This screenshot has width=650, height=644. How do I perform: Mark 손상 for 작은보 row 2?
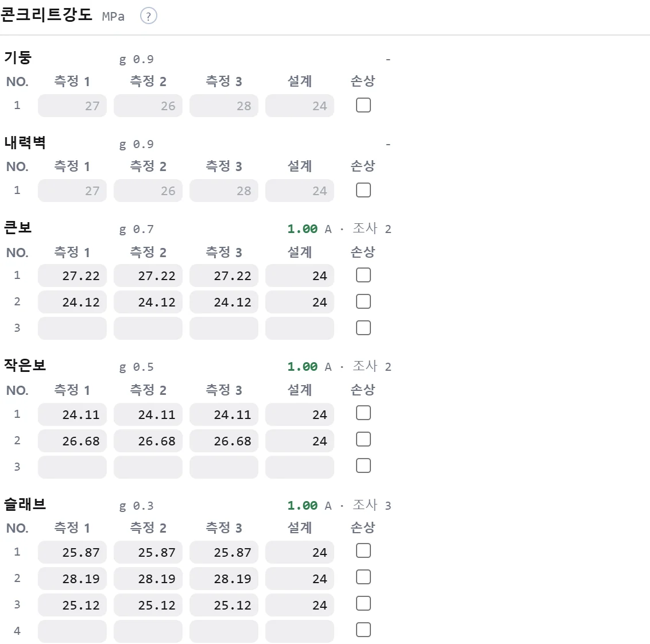click(363, 439)
